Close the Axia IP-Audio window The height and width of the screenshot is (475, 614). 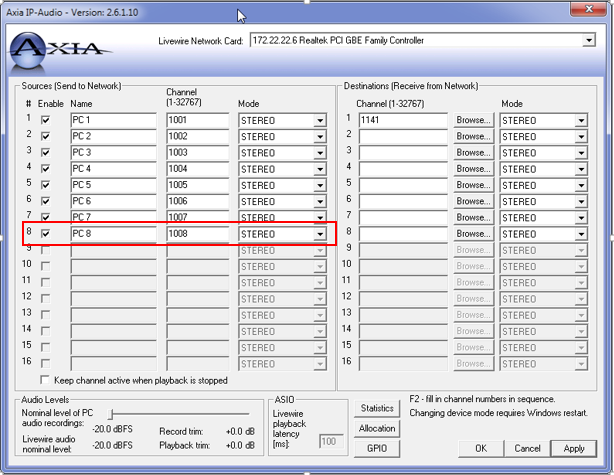pyautogui.click(x=589, y=9)
